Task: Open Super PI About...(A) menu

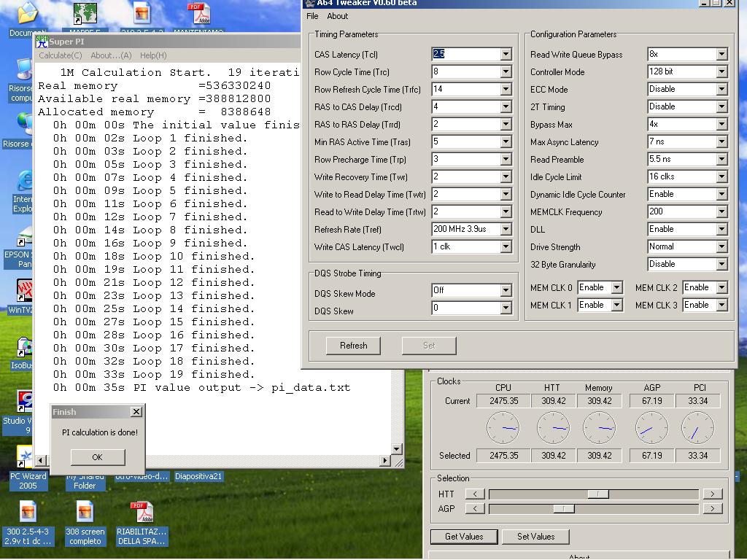Action: coord(111,55)
